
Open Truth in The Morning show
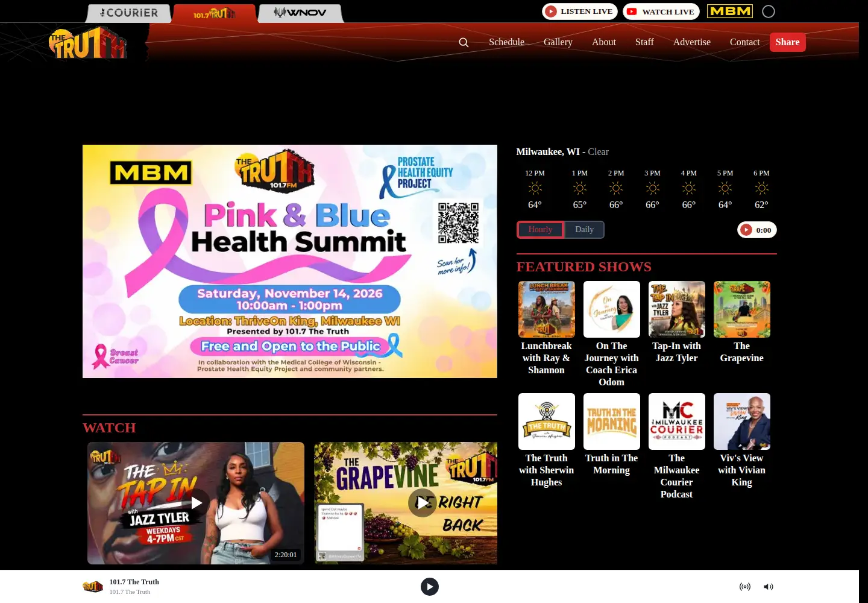pos(612,434)
